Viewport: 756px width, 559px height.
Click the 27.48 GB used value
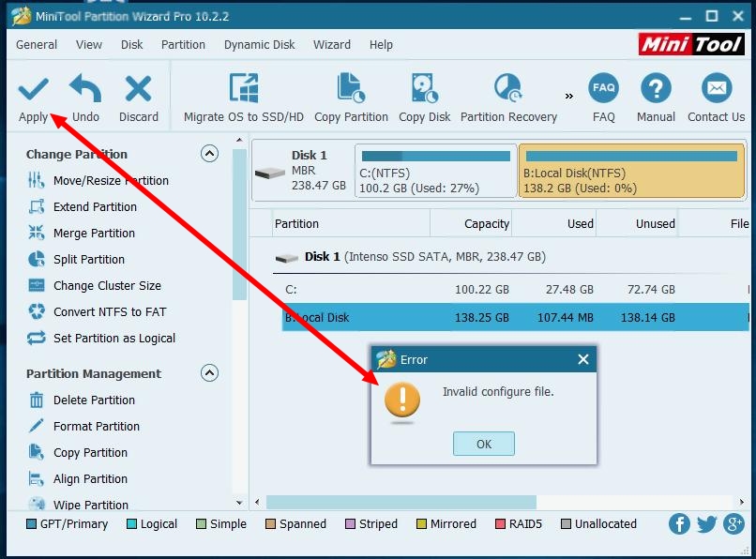[x=569, y=290]
